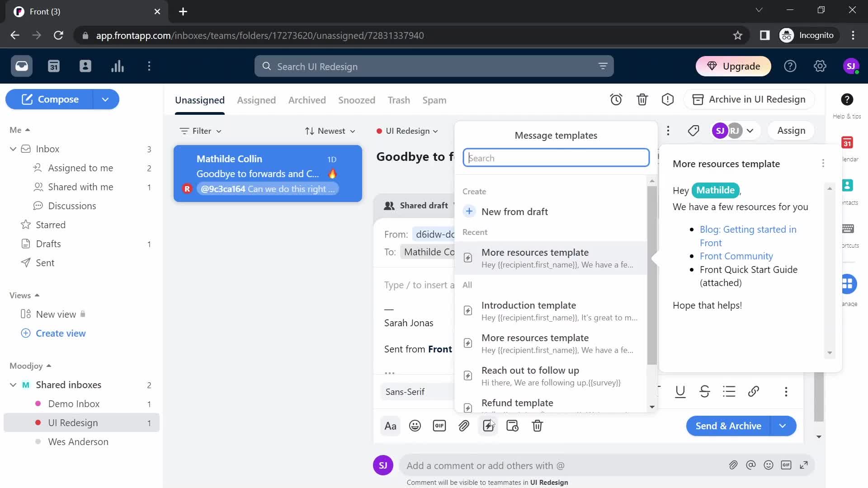The height and width of the screenshot is (488, 868).
Task: Open the assignees dropdown arrow
Action: pyautogui.click(x=750, y=131)
